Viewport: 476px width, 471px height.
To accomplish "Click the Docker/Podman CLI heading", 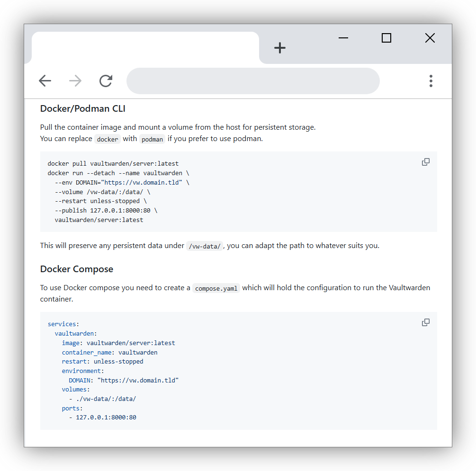I will click(x=83, y=109).
